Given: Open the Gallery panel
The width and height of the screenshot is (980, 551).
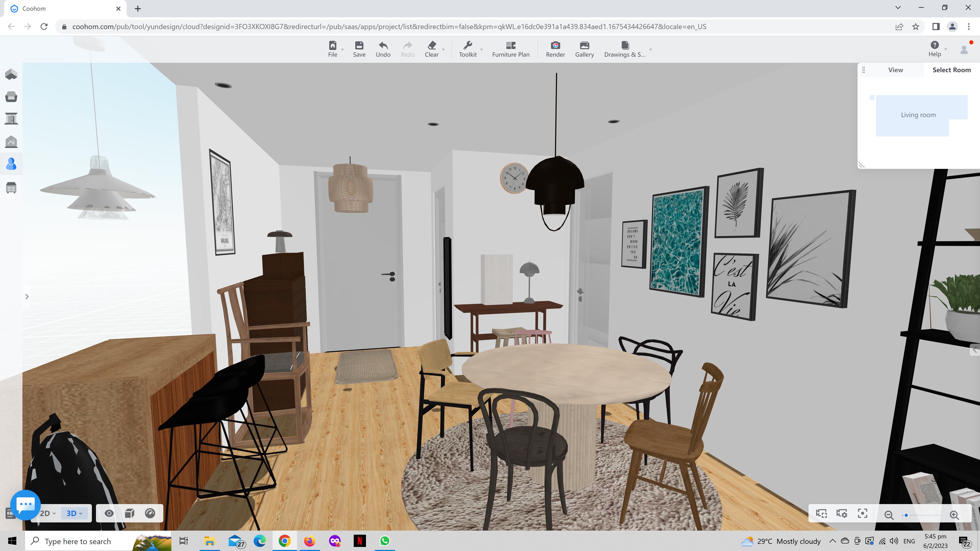Looking at the screenshot, I should (x=584, y=49).
